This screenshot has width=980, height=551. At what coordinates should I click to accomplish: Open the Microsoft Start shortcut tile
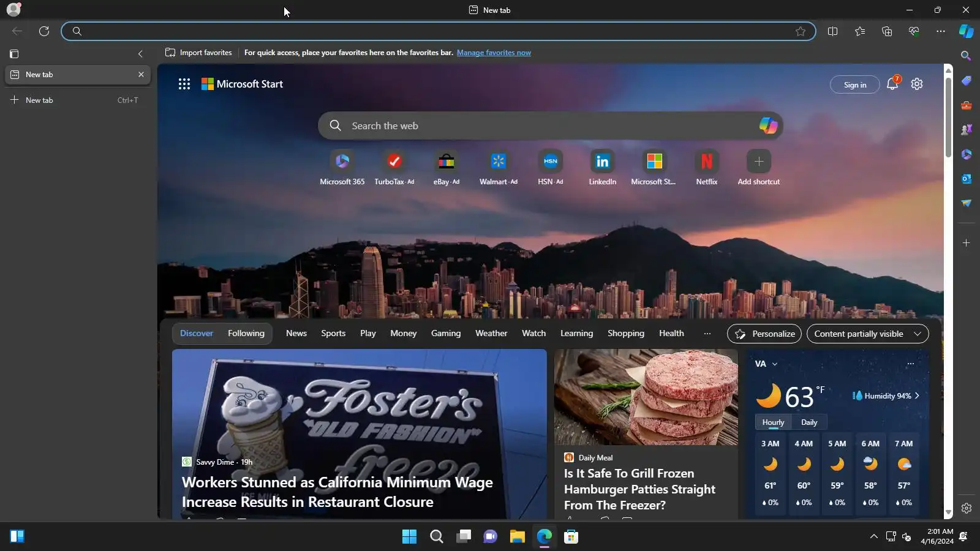[654, 168]
